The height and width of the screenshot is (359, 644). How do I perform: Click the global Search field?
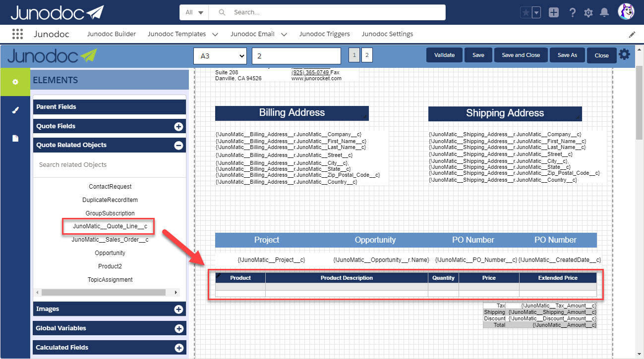(x=327, y=12)
